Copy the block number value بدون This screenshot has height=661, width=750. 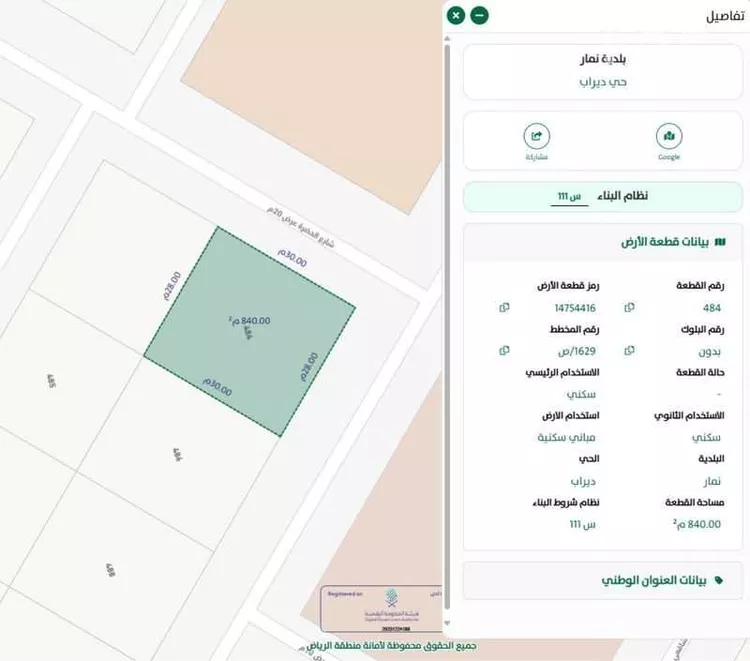pyautogui.click(x=629, y=351)
